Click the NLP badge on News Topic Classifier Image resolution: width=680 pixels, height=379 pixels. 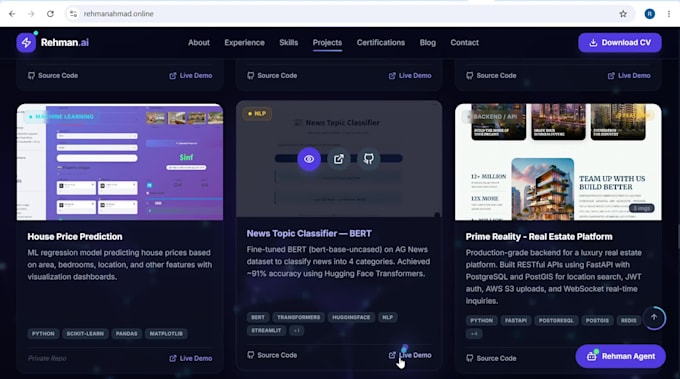257,114
